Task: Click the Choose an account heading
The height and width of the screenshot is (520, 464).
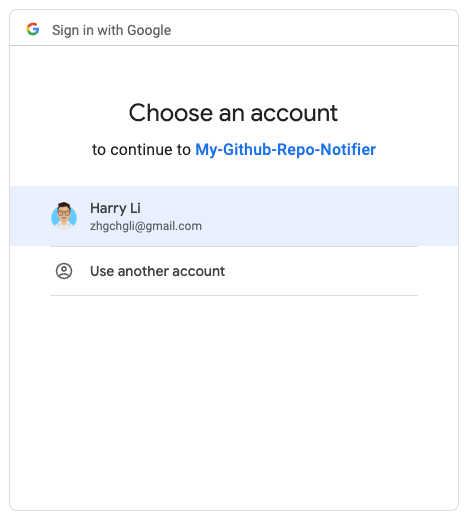Action: 233,113
